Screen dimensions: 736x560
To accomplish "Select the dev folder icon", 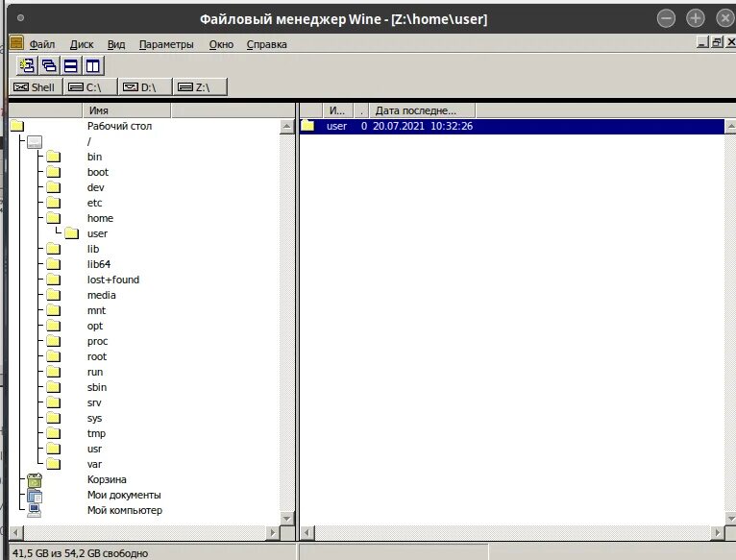I will [x=54, y=187].
